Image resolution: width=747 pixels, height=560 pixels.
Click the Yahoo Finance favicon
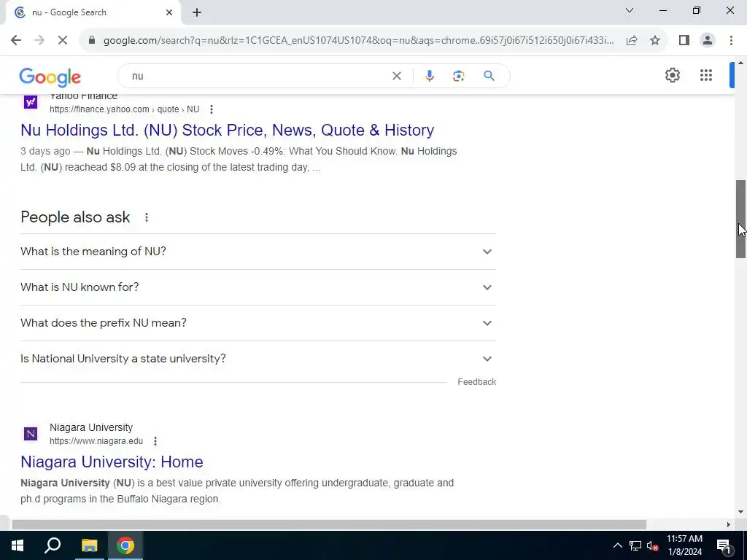click(x=31, y=102)
